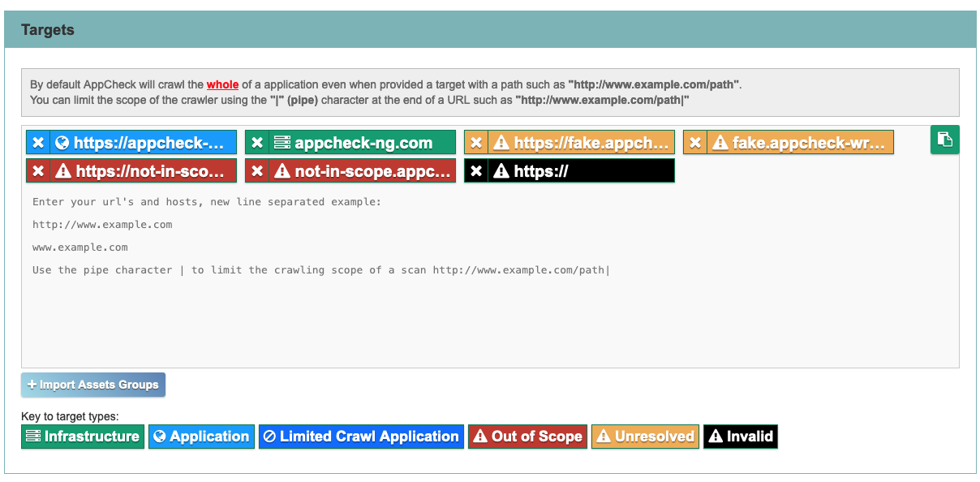Click the fake.appcheck-wr... tag text
980x482 pixels.
tap(808, 143)
